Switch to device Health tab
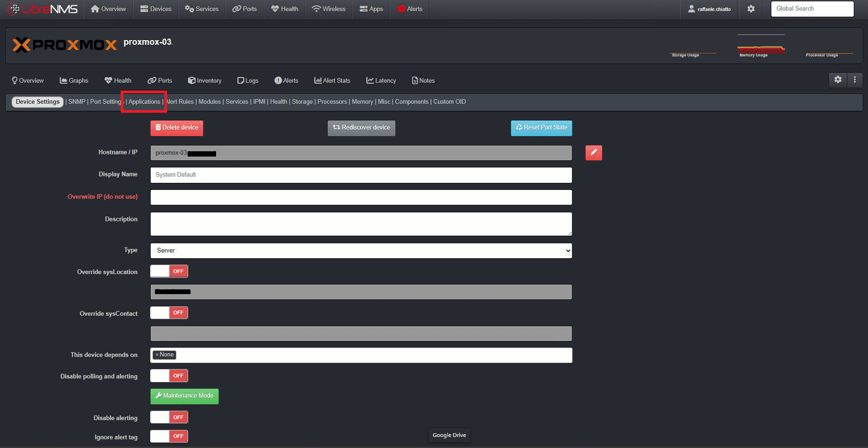The height and width of the screenshot is (448, 868). coord(118,81)
